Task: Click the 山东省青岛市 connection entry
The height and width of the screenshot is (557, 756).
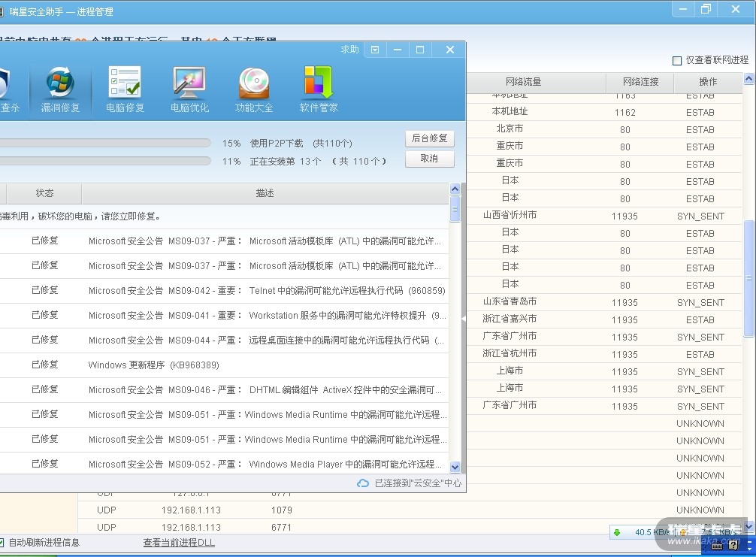Action: click(604, 302)
